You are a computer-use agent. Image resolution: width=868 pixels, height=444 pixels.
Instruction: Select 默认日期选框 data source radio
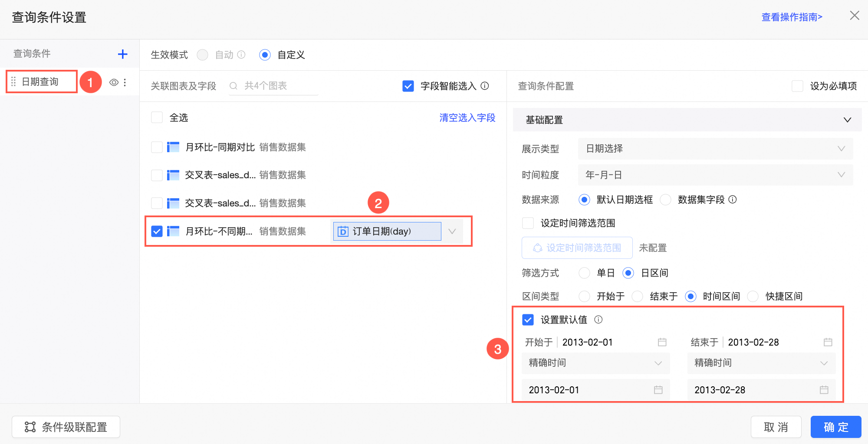(x=584, y=199)
